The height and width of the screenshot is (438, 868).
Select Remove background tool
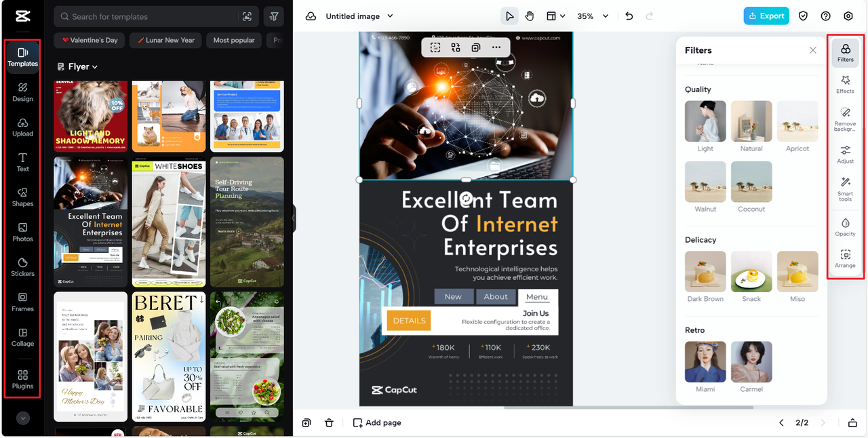point(845,119)
